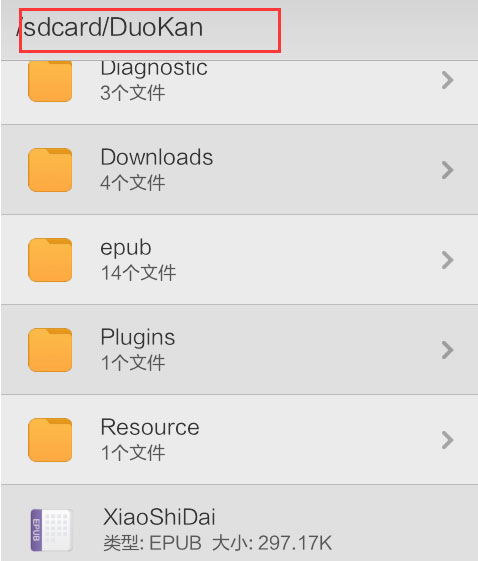
Task: Open the XiaoShiDai book title
Action: coord(159,517)
